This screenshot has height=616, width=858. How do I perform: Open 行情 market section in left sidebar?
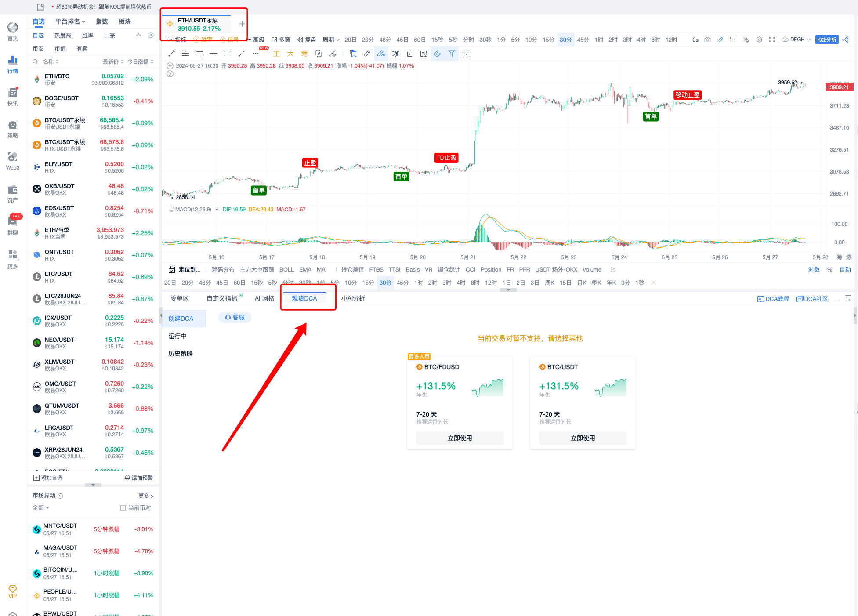click(13, 64)
